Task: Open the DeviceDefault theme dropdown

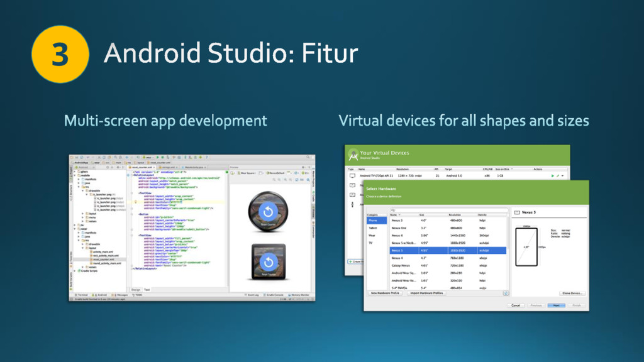Action: click(x=275, y=173)
